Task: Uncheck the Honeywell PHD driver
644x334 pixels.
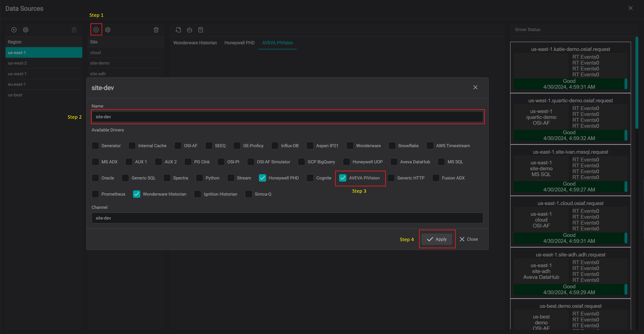Action: (262, 178)
